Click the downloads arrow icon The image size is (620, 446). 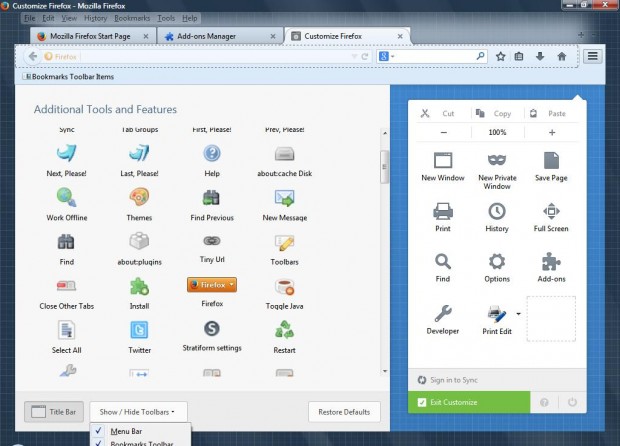[540, 57]
